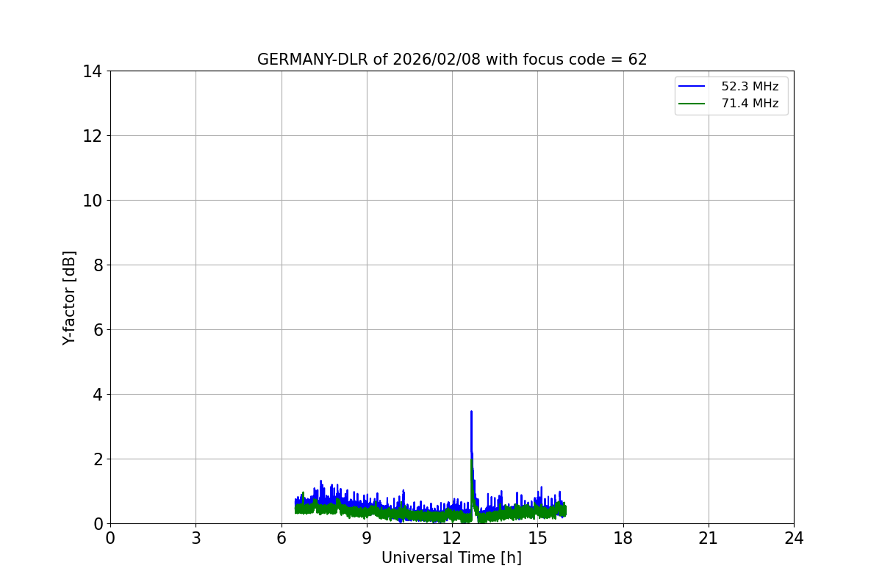Click y-axis tick label '14'
The width and height of the screenshot is (882, 588).
(93, 71)
